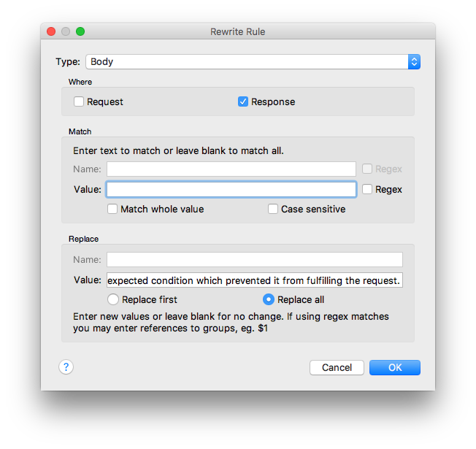Click the green zoom window button
Screen dimensions: 476x449
coord(80,31)
